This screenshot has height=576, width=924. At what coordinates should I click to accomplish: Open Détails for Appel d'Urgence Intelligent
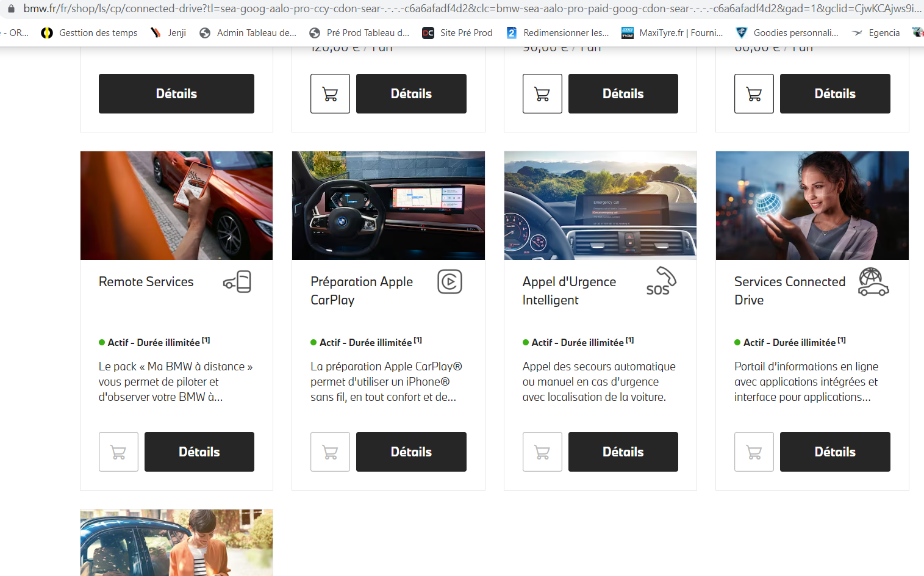[623, 452]
